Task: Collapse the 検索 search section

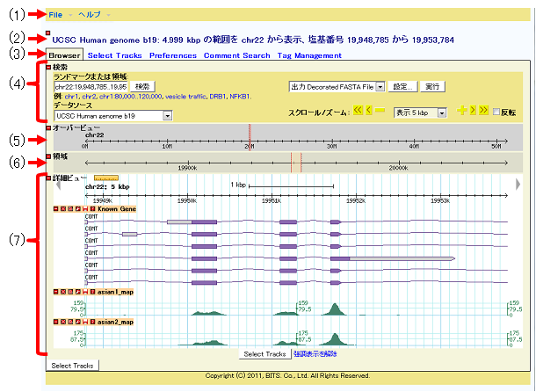Action: tap(48, 68)
